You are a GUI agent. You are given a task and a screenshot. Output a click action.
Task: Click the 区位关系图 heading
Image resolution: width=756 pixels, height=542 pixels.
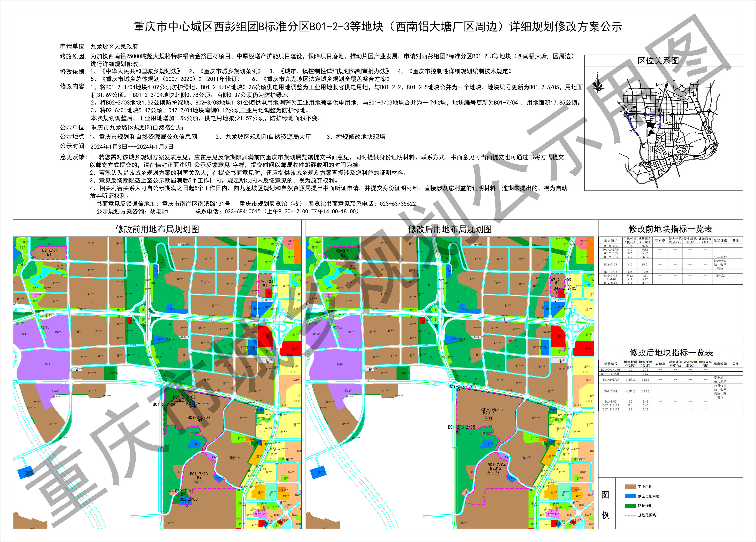[x=658, y=61]
